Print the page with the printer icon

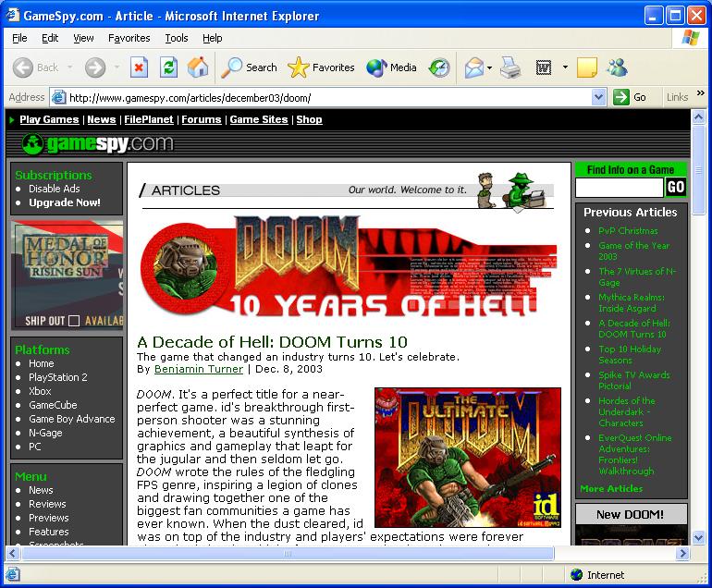point(510,67)
